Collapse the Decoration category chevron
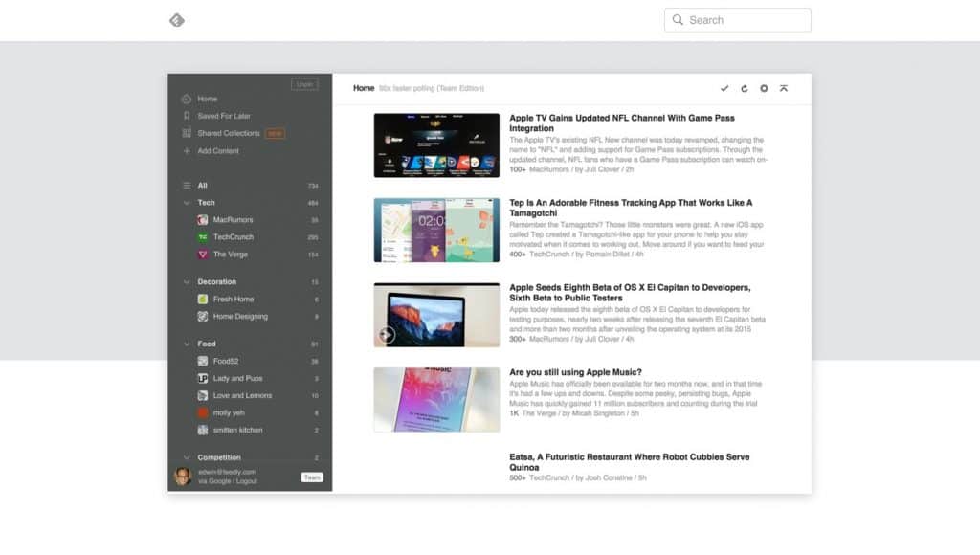The width and height of the screenshot is (980, 555). pos(187,282)
